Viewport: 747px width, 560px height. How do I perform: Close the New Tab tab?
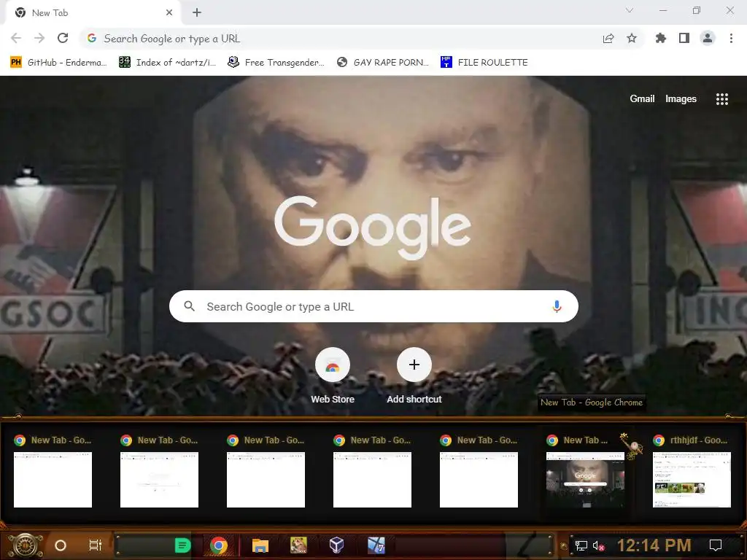(169, 12)
